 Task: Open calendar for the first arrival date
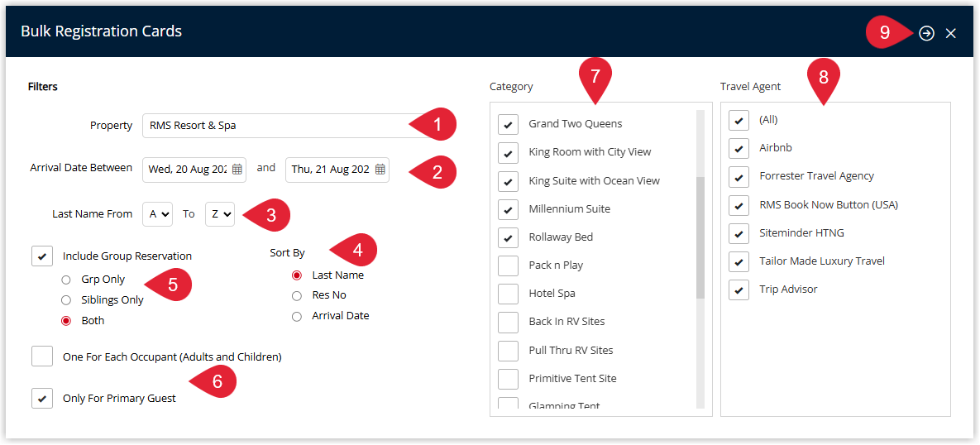click(x=237, y=170)
